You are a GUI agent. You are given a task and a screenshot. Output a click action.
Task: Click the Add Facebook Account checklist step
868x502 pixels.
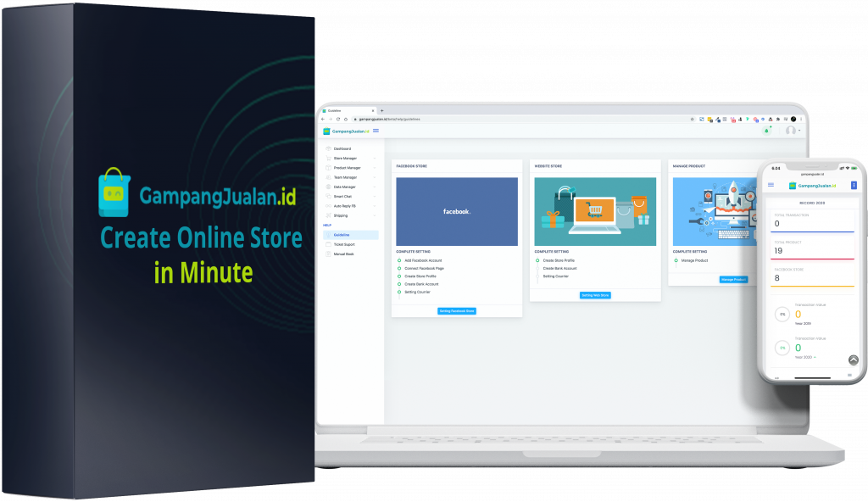[x=423, y=260]
